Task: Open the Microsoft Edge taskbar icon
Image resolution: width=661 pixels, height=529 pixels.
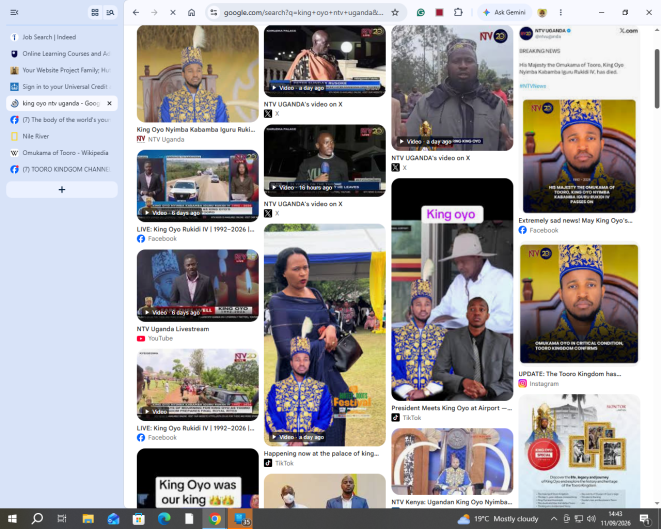Action: [164, 519]
